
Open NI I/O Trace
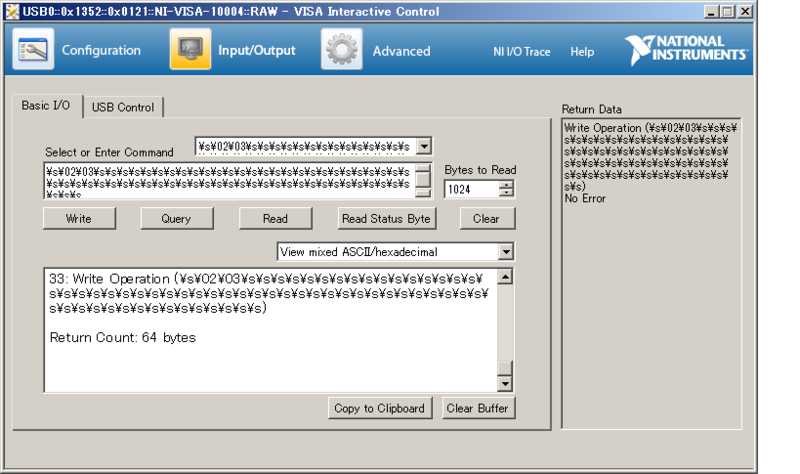point(521,52)
